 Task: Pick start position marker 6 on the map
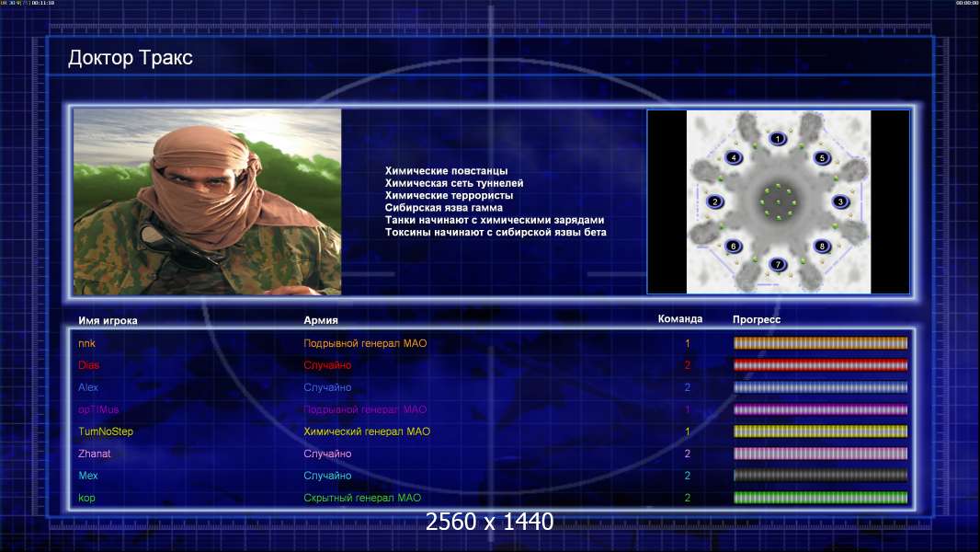[x=734, y=247]
